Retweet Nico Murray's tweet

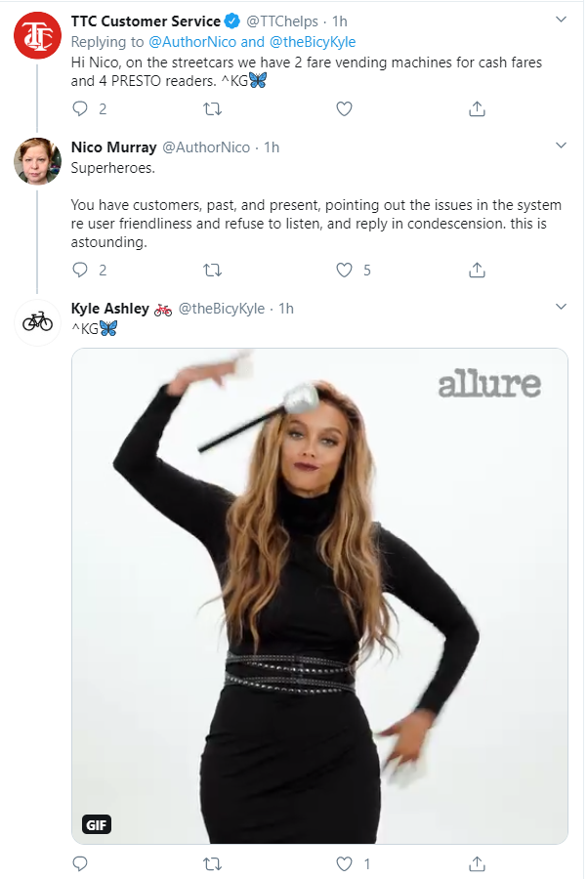[211, 270]
